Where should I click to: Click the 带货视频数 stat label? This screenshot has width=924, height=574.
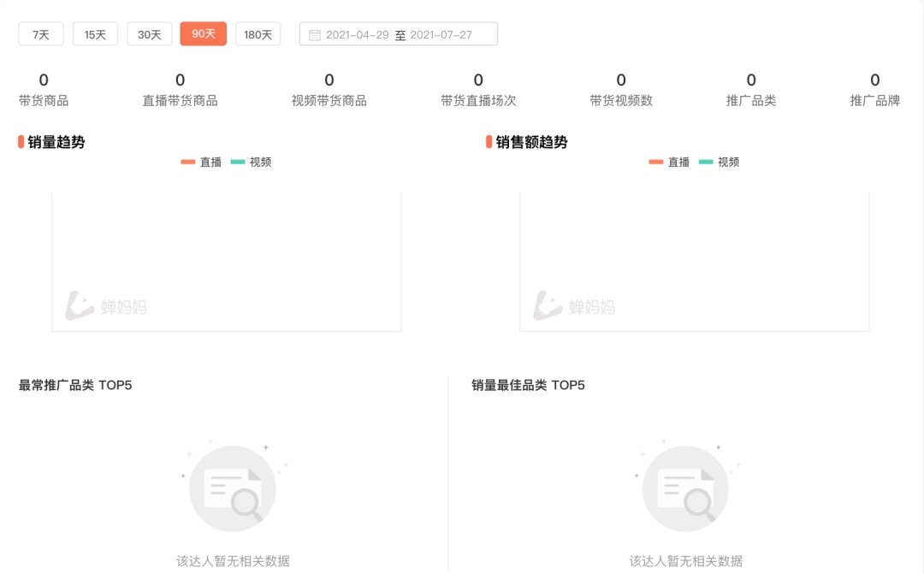621,101
